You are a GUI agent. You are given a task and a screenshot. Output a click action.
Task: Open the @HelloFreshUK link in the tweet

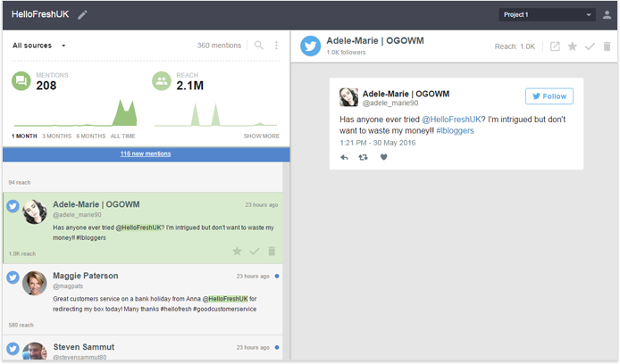coord(451,120)
